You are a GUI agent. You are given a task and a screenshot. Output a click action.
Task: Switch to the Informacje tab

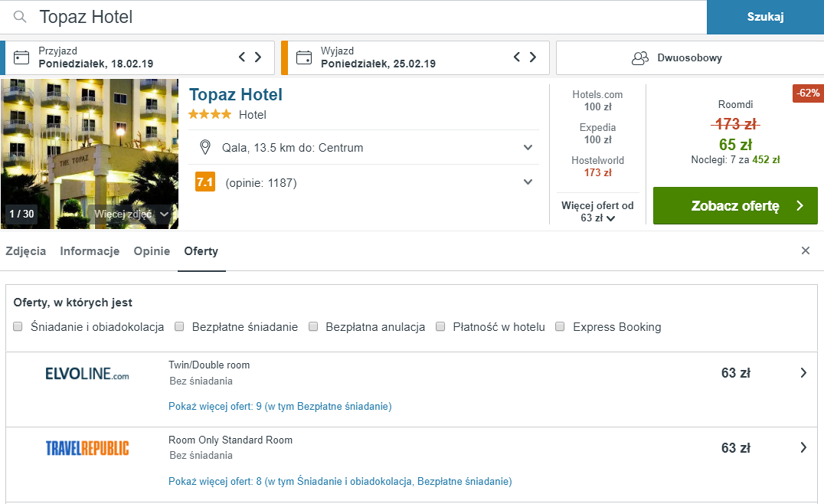point(90,251)
